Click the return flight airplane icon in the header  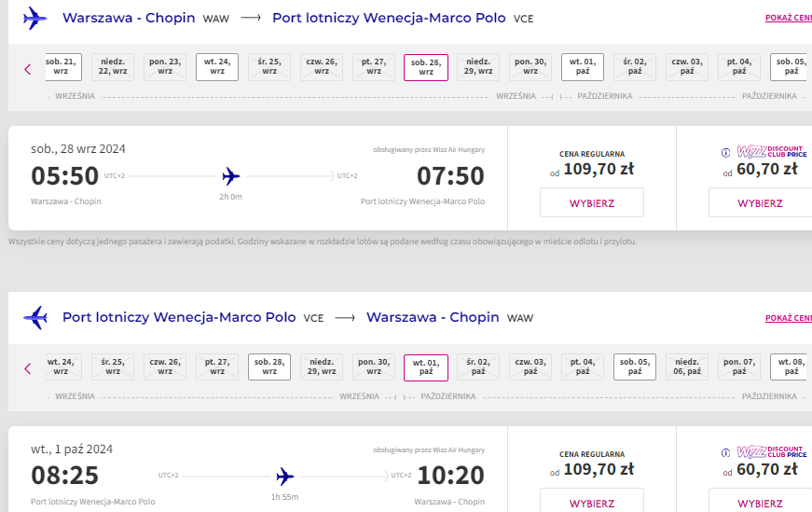[35, 317]
